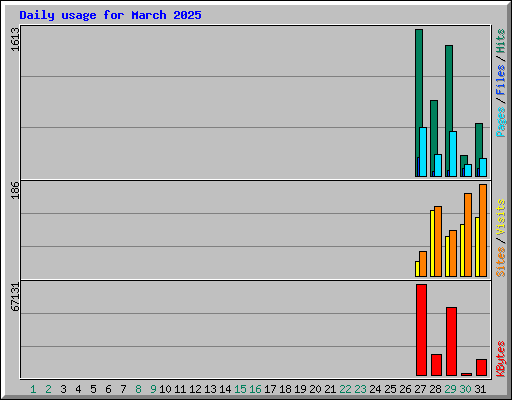Click the red KBytes bar for day 31
This screenshot has width=512, height=400.
click(x=481, y=368)
